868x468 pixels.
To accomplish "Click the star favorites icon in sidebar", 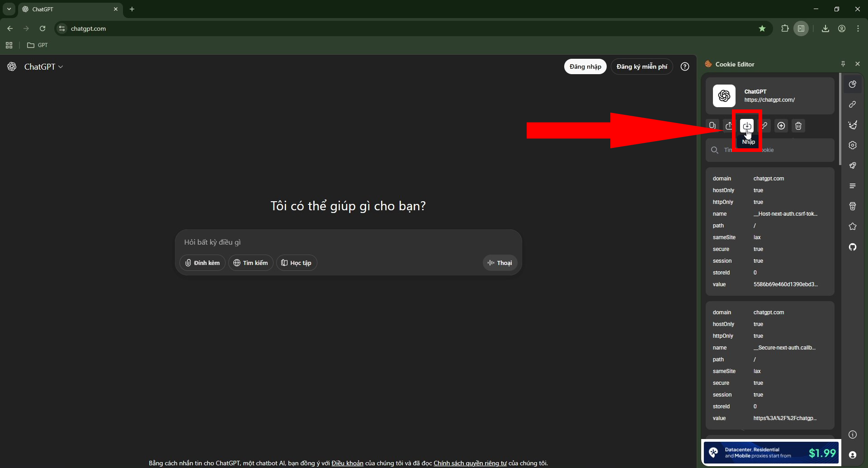I will (853, 227).
